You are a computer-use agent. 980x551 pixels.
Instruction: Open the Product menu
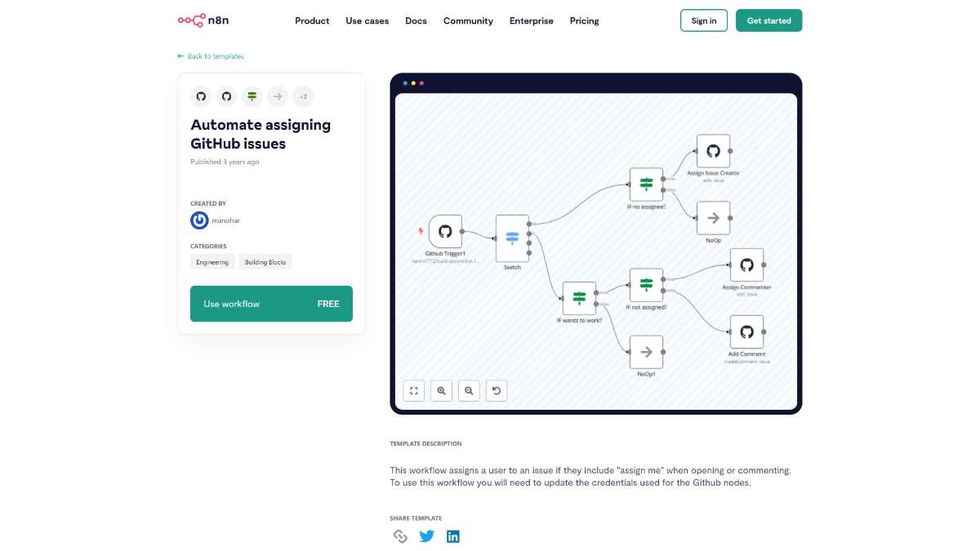pyautogui.click(x=312, y=20)
